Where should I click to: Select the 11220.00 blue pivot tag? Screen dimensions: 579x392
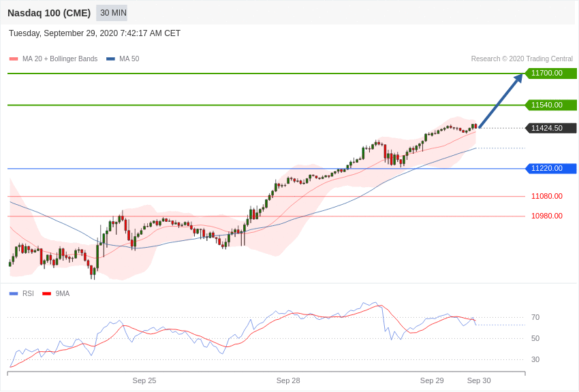tap(550, 169)
